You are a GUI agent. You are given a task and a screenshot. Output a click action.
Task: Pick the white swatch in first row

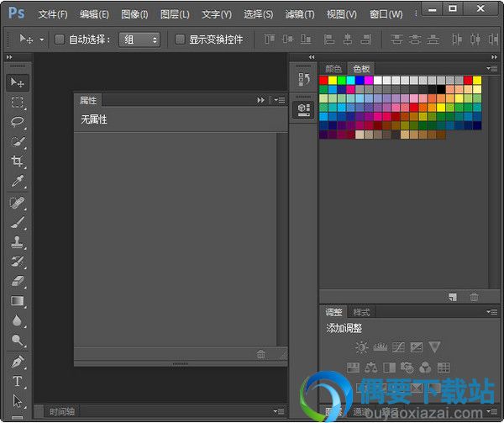tap(378, 80)
